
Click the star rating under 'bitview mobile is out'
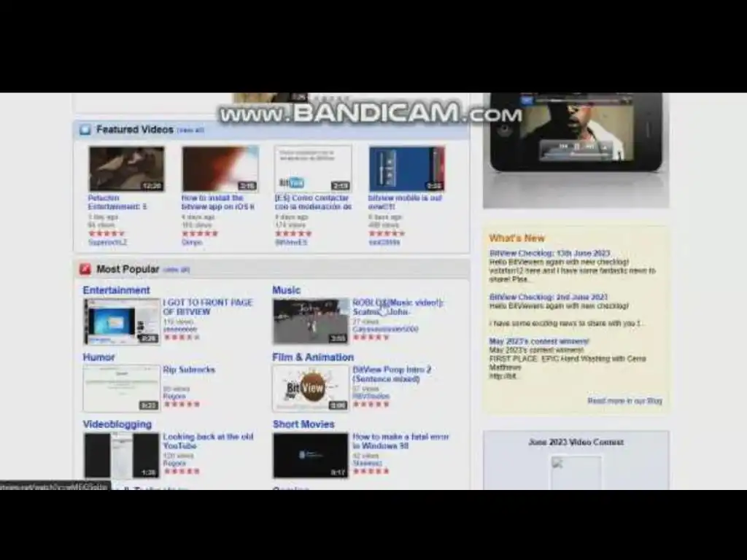click(387, 233)
